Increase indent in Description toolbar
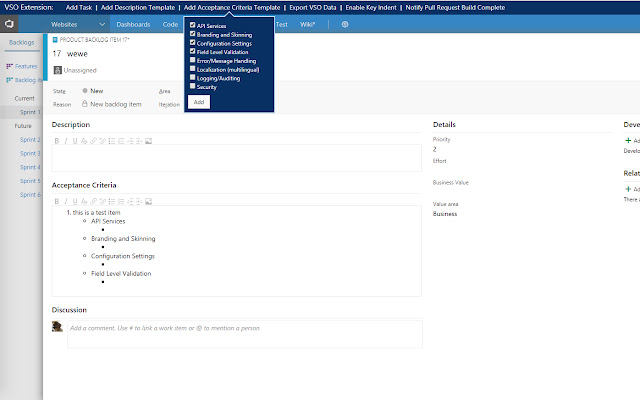 click(139, 141)
